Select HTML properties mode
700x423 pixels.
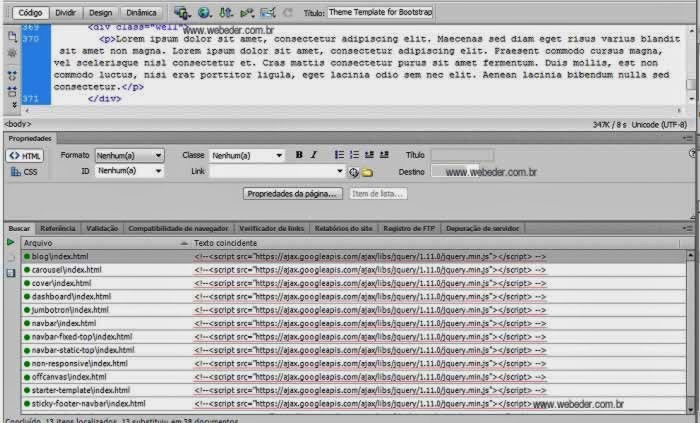pos(25,156)
